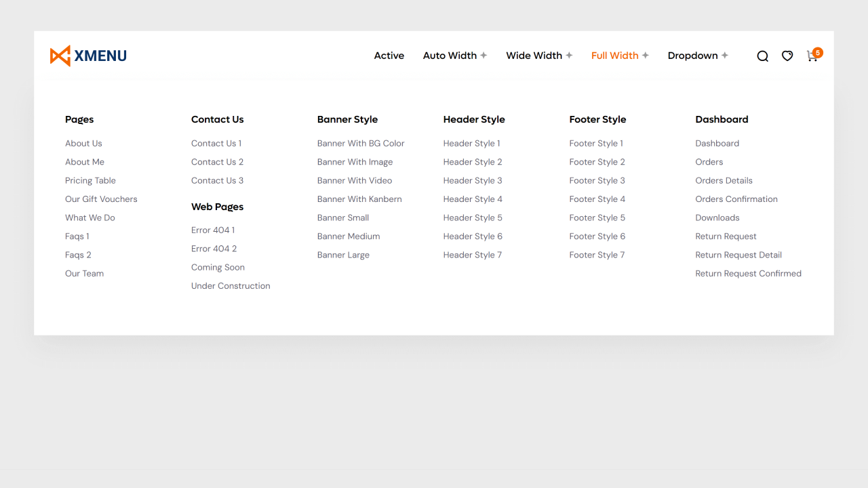
Task: Expand the Dropdown menu item
Action: (692, 56)
